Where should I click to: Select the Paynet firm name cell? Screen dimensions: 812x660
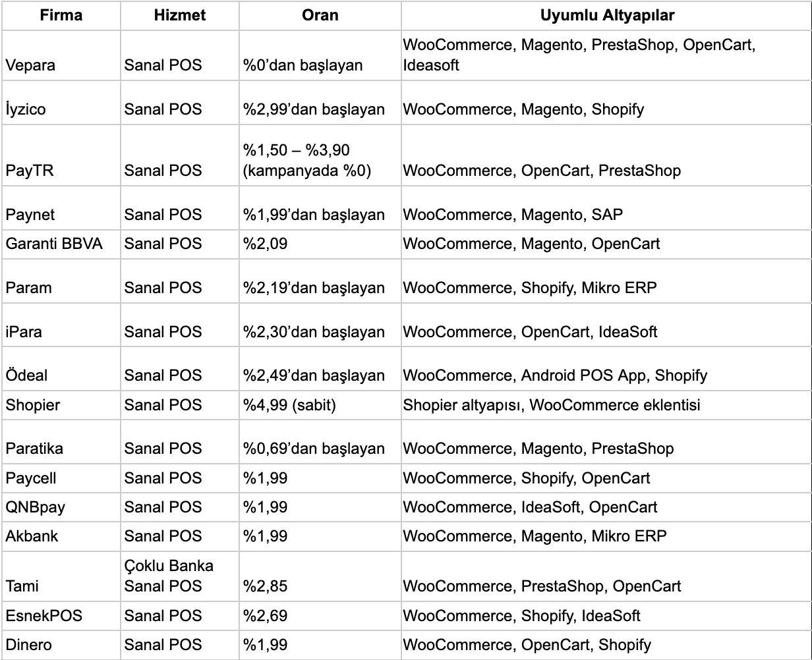(30, 215)
